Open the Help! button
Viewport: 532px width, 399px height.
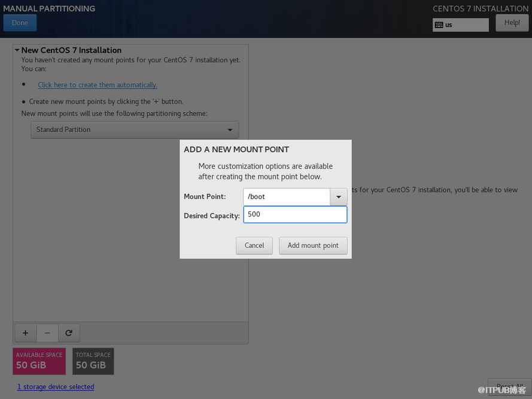[512, 23]
